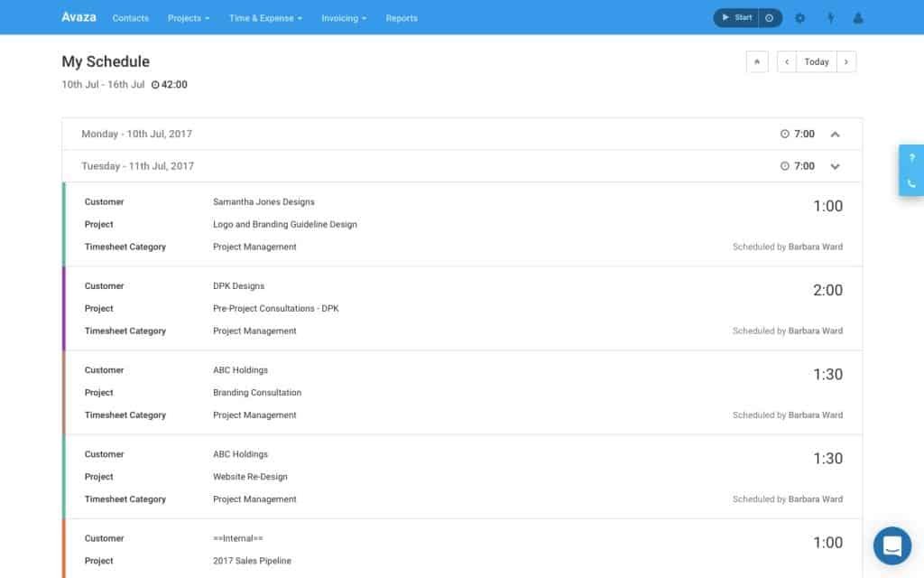Viewport: 924px width, 578px height.
Task: Open the settings gear in the top bar
Action: [x=799, y=17]
